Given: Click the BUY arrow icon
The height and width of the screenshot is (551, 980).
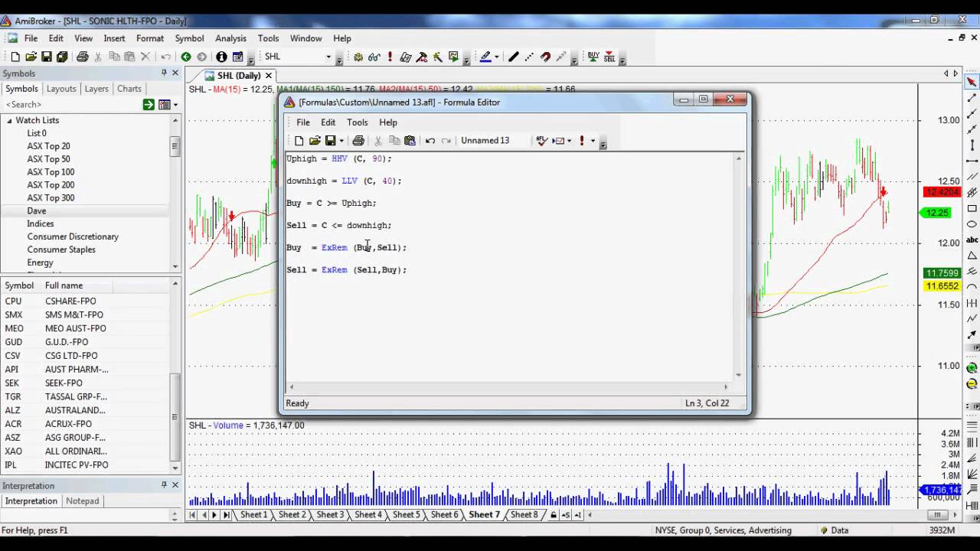Looking at the screenshot, I should 593,57.
